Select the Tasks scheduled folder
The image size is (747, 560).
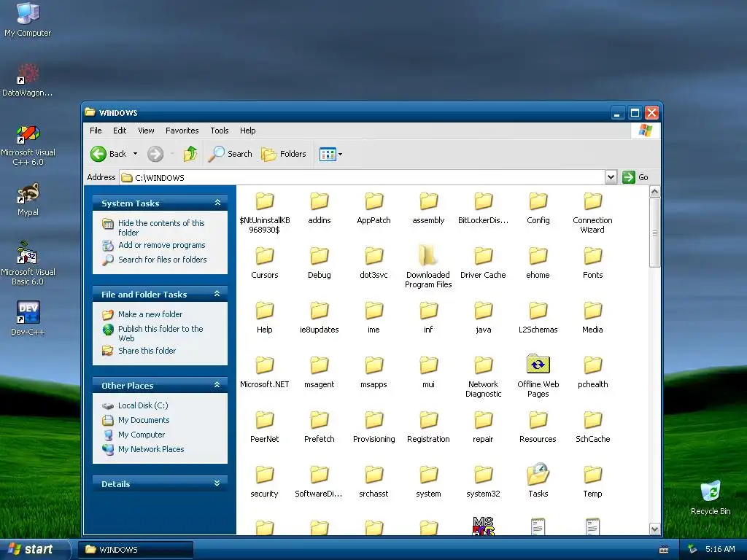tap(538, 481)
